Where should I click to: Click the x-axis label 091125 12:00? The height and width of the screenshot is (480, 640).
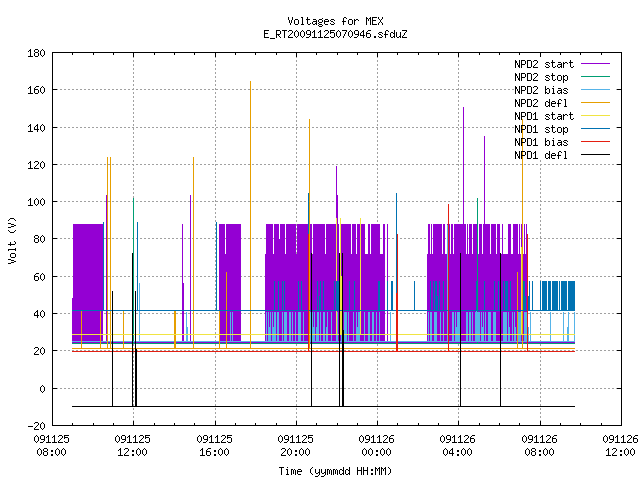pyautogui.click(x=133, y=446)
